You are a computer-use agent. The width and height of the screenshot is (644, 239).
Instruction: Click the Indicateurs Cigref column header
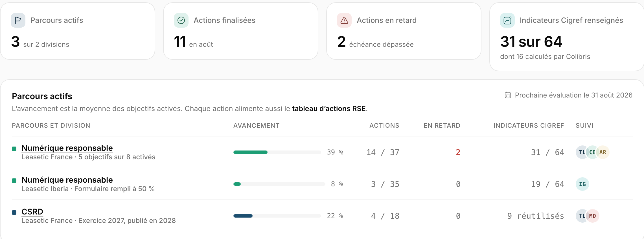(x=529, y=125)
